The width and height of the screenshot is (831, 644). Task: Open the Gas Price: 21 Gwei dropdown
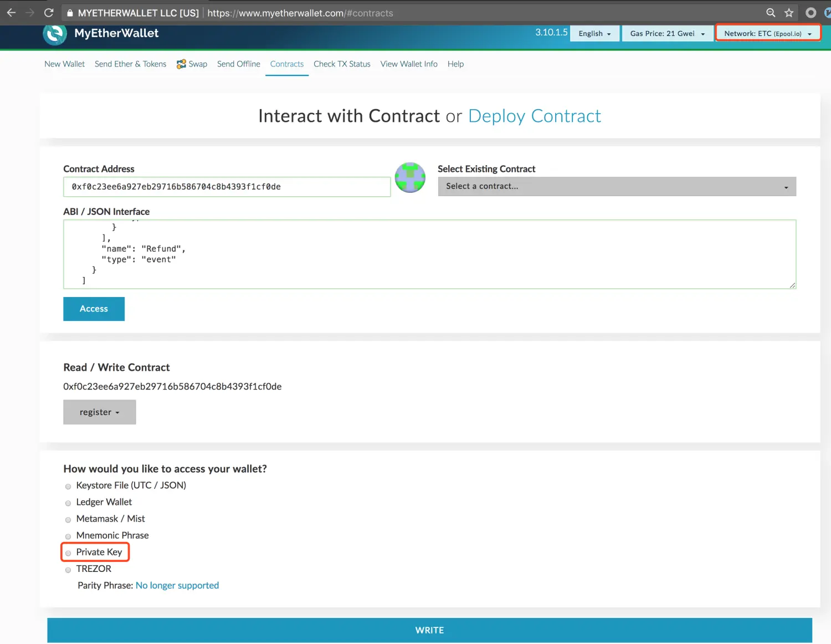coord(668,33)
